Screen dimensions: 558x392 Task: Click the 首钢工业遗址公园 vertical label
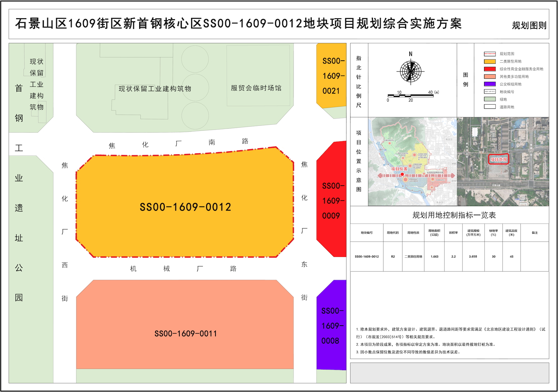coord(19,193)
